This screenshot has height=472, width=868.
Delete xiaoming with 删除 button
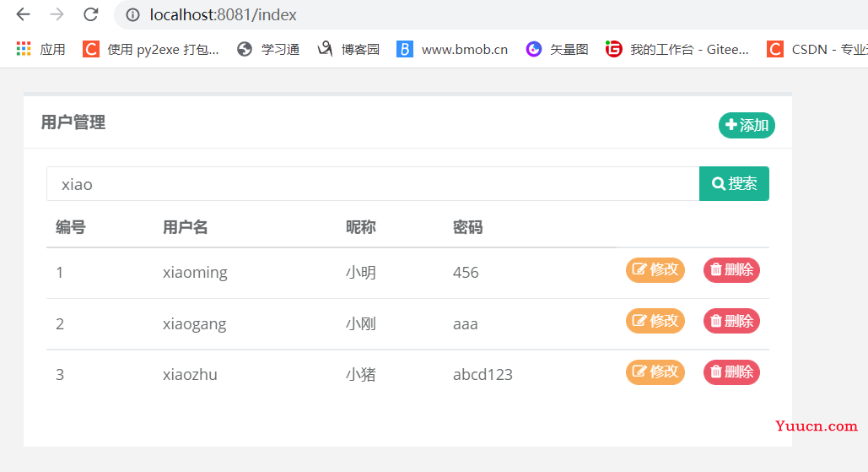pyautogui.click(x=731, y=270)
